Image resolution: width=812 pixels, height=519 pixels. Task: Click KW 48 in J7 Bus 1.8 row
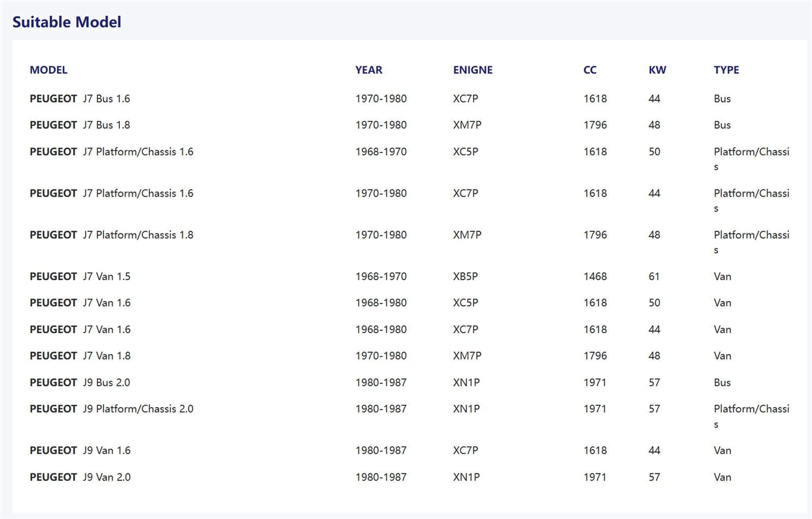click(x=654, y=125)
